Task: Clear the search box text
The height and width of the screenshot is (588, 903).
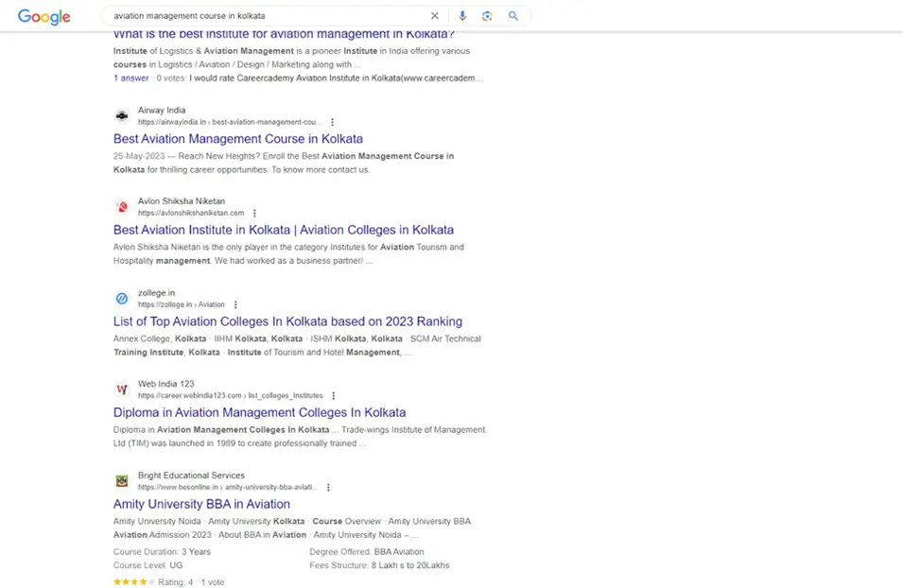Action: click(x=435, y=16)
